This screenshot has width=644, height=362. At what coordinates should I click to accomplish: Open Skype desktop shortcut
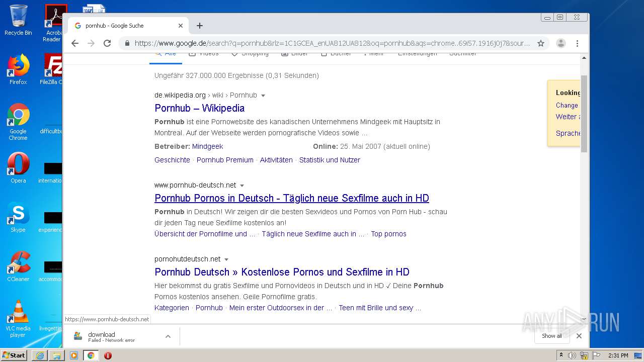[x=18, y=217]
